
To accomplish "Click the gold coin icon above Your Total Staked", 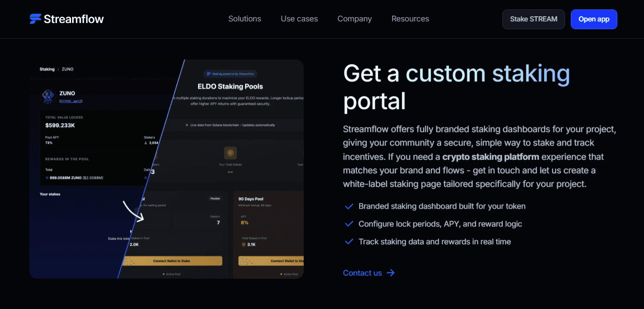I will 231,153.
